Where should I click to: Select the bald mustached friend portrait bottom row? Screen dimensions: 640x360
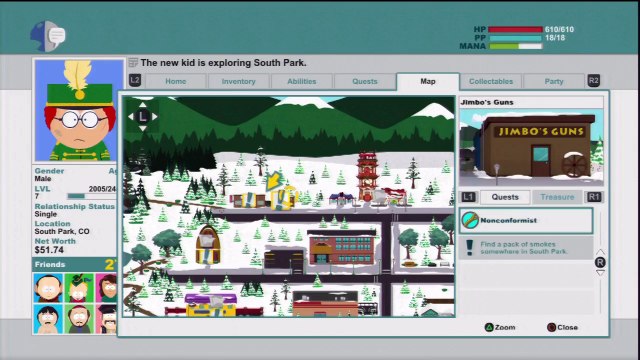coord(79,319)
